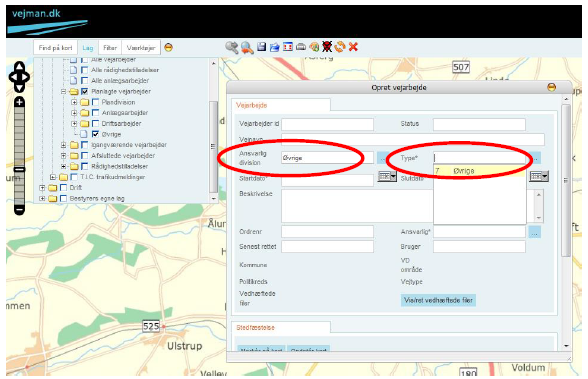
Task: Open the Startdato calendar picker icon
Action: (x=387, y=176)
